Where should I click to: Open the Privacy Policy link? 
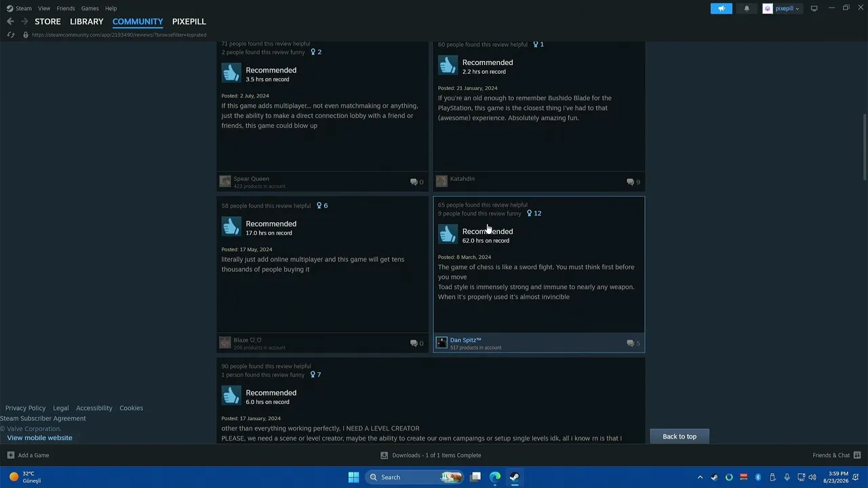[x=26, y=408]
